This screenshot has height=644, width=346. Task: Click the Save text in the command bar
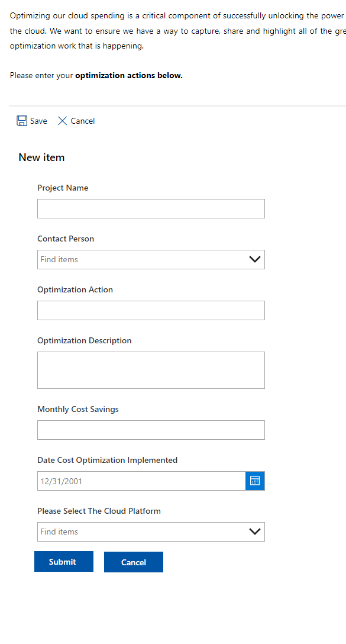[38, 121]
